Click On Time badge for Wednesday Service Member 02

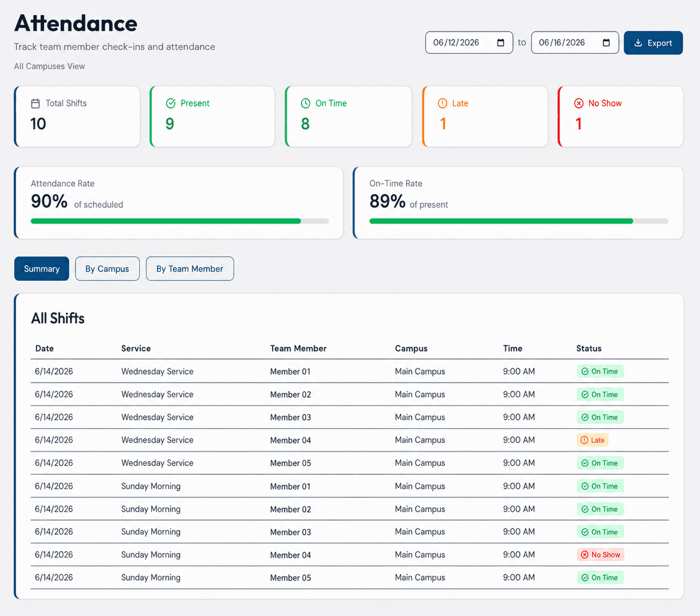600,395
